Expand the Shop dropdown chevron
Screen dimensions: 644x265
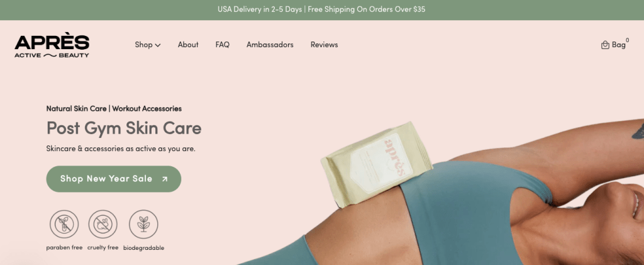[x=158, y=45]
